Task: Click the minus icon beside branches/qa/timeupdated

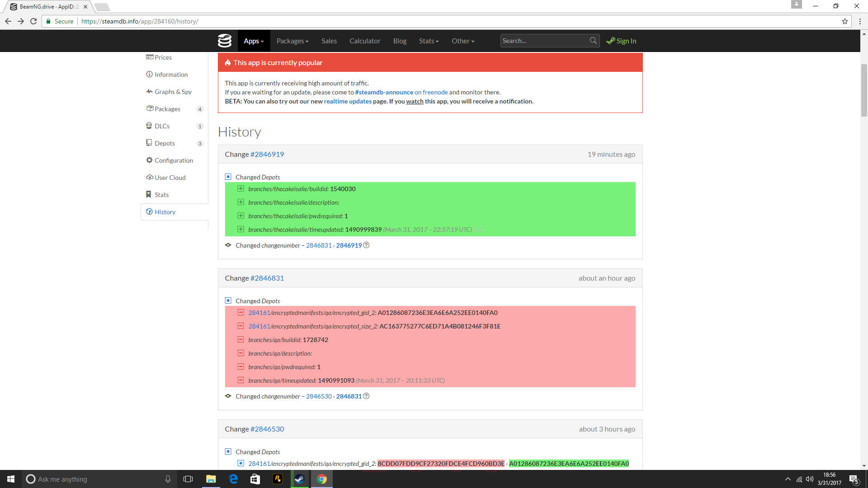Action: [241, 380]
